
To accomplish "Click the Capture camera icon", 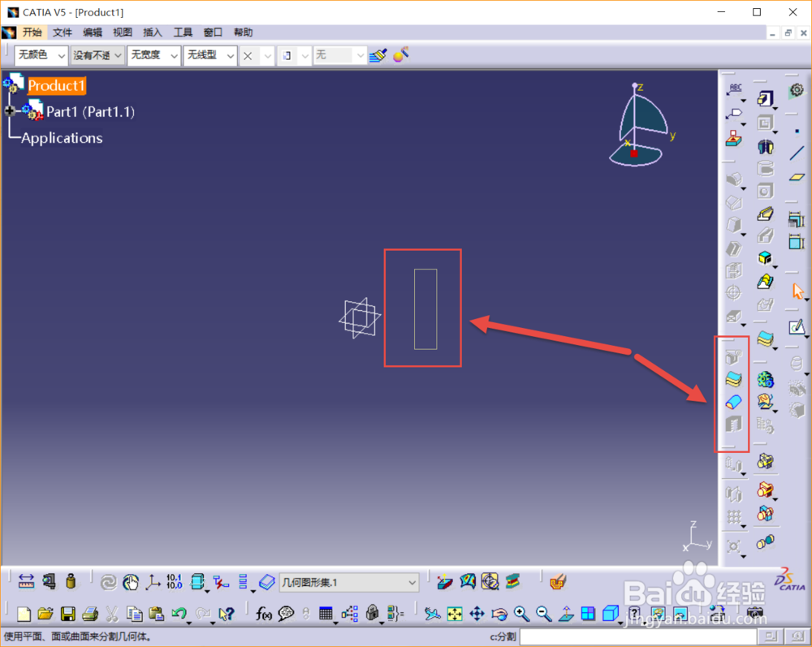I will (755, 613).
